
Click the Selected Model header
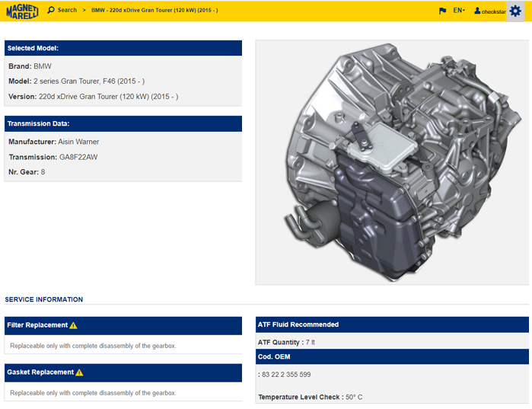[123, 48]
